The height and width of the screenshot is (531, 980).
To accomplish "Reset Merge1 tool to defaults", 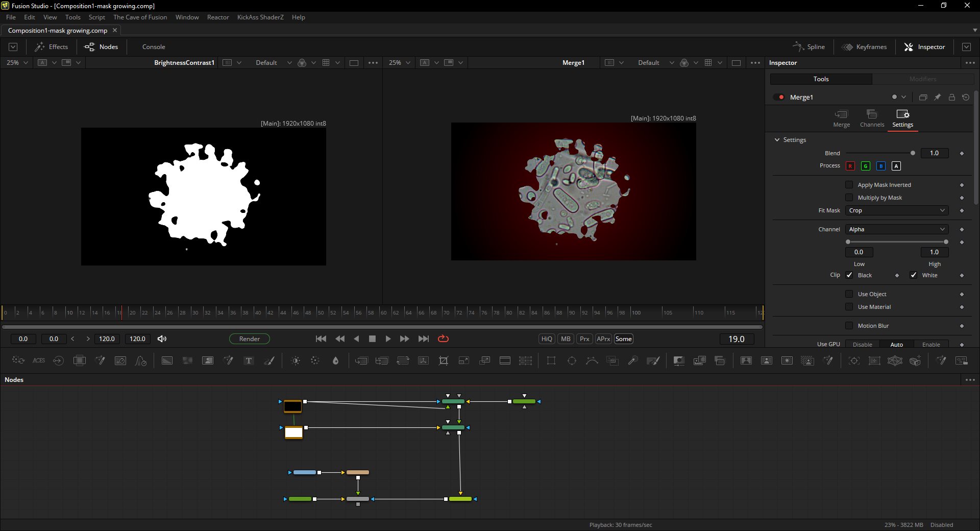I will coord(966,97).
